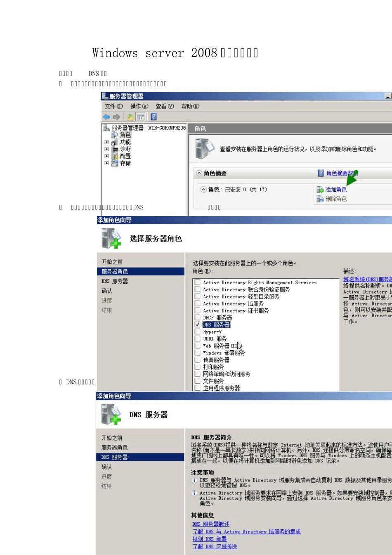Select 角色 in the Server Manager tree

click(x=125, y=135)
